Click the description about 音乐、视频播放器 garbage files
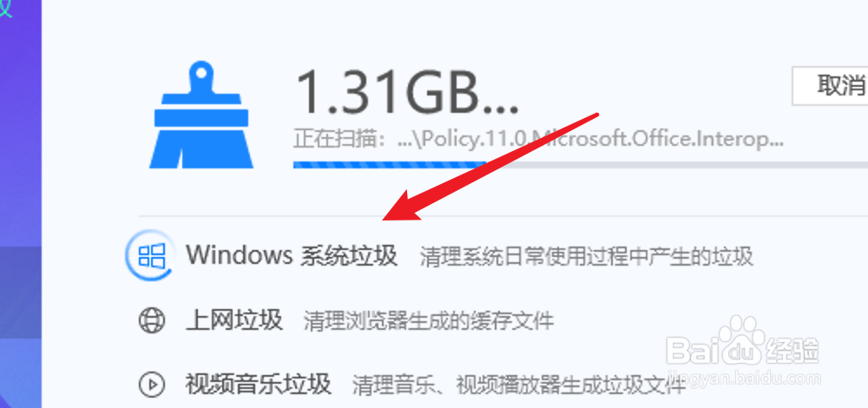Viewport: 868px width, 408px height. (519, 384)
